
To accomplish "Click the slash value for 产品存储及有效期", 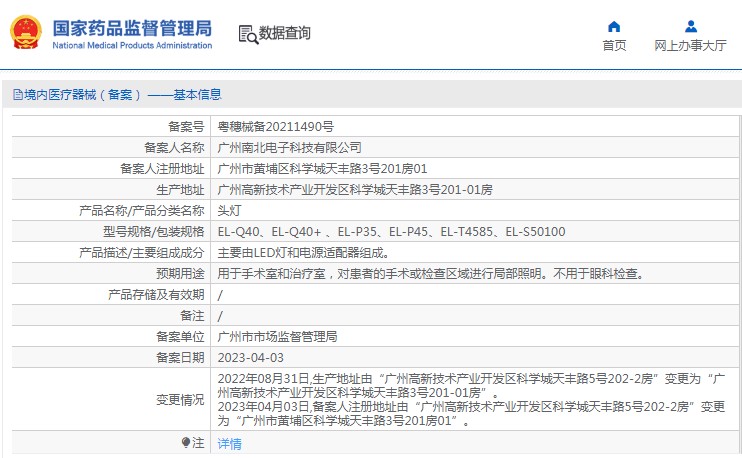I will 220,295.
